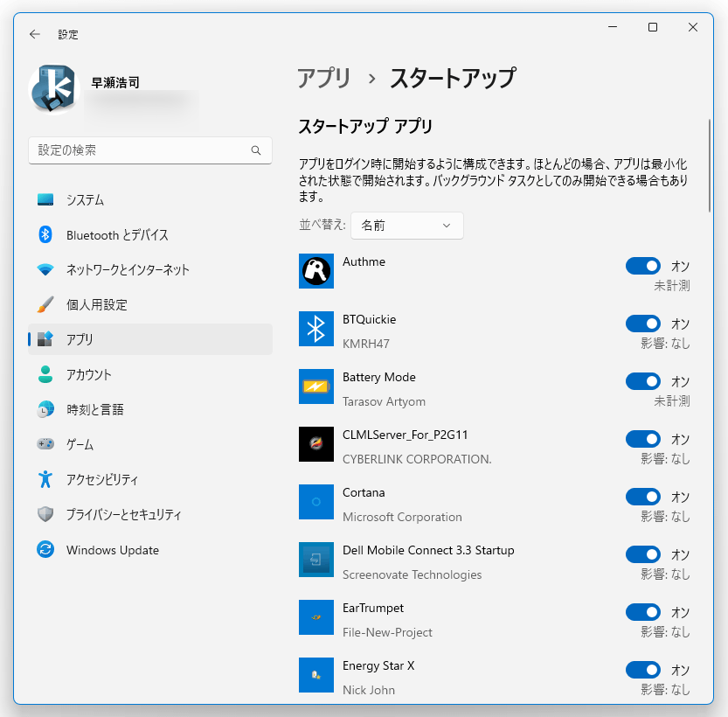Click the アクセシビリティ figure icon

45,479
